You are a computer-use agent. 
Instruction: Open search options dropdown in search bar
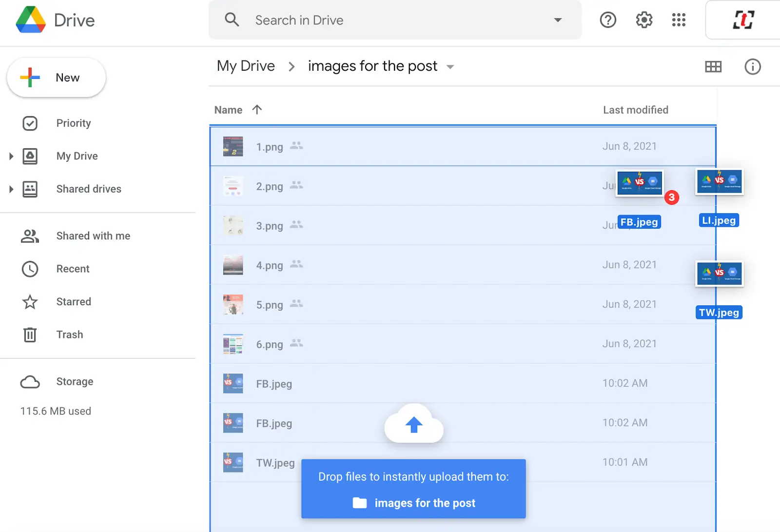pos(557,20)
